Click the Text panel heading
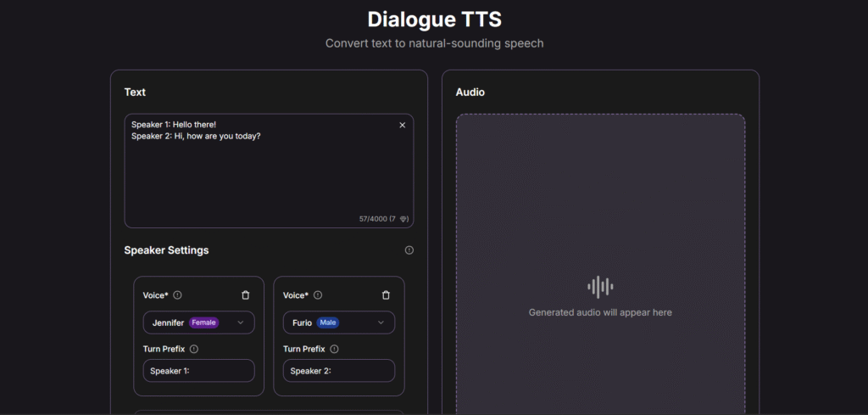868x415 pixels. [135, 93]
